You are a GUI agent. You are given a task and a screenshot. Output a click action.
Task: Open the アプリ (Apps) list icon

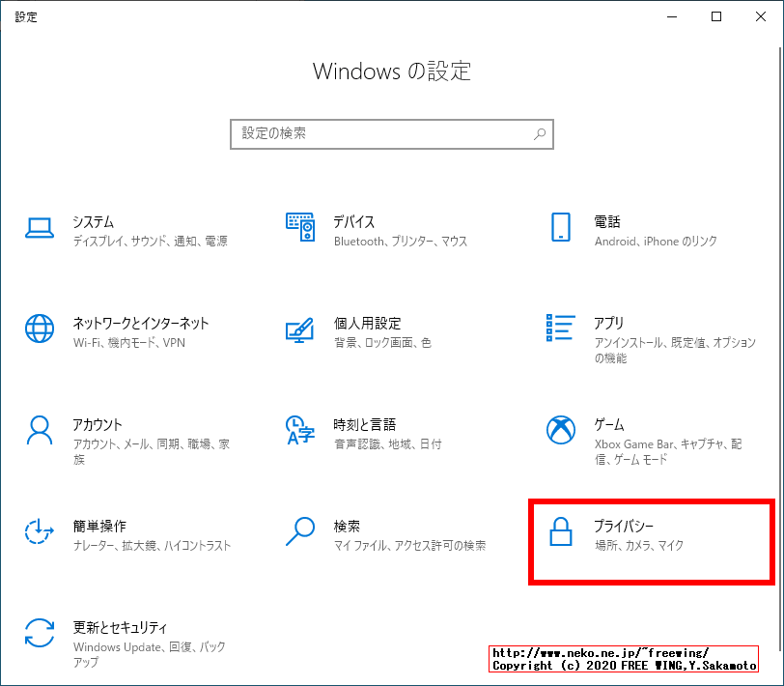[x=560, y=329]
